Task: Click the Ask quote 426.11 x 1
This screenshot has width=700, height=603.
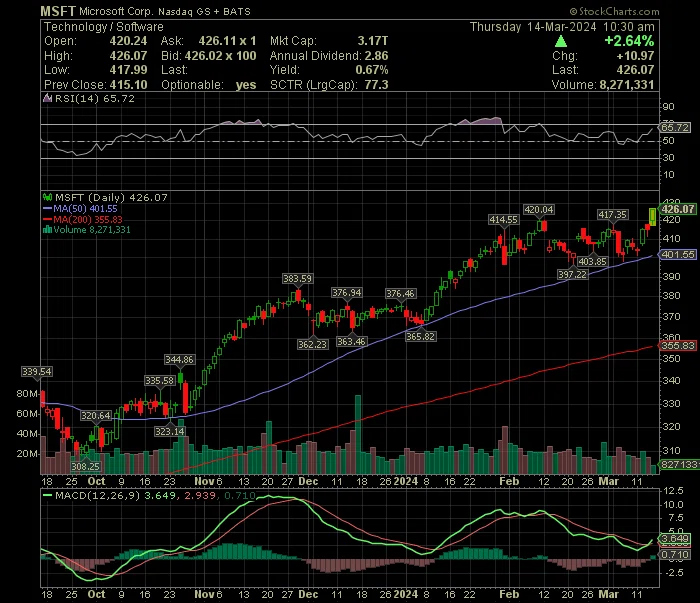Action: [227, 41]
